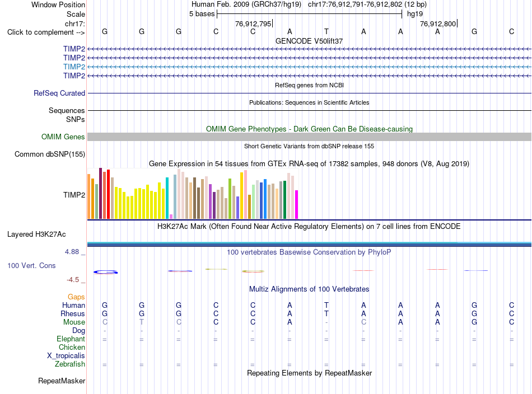Image resolution: width=532 pixels, height=394 pixels.
Task: Open the RefSeq Curated track label
Action: [59, 93]
